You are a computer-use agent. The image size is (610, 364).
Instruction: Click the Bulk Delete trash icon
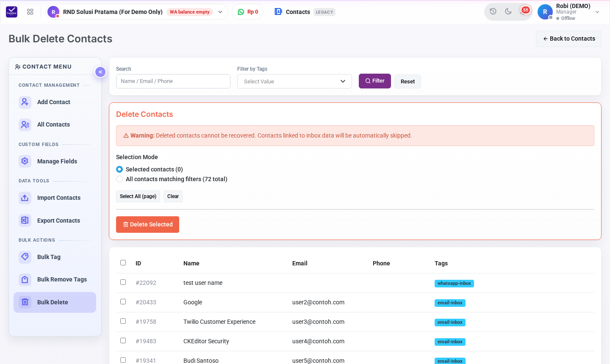pos(25,302)
